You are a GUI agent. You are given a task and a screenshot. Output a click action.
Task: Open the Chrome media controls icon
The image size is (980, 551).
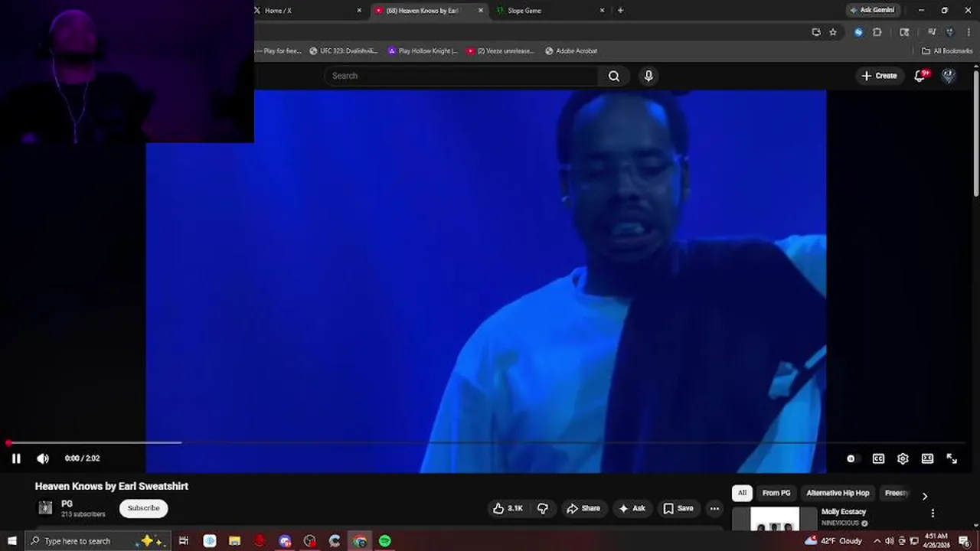pos(932,32)
